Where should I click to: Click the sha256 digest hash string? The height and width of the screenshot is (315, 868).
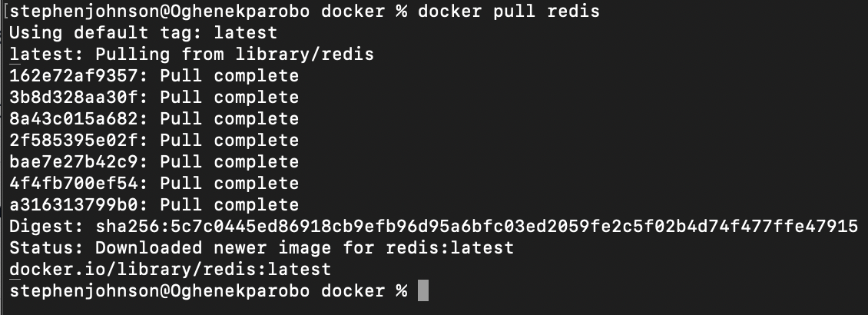[475, 227]
